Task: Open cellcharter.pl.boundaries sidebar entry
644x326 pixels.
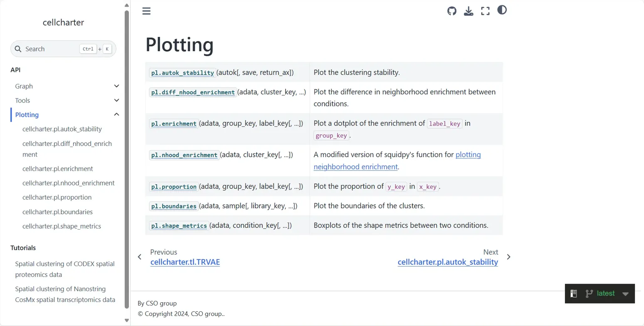Action: (57, 212)
